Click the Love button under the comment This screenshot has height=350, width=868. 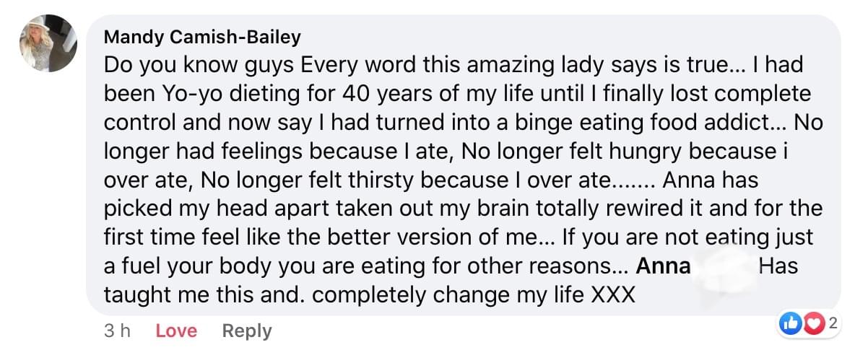[176, 331]
